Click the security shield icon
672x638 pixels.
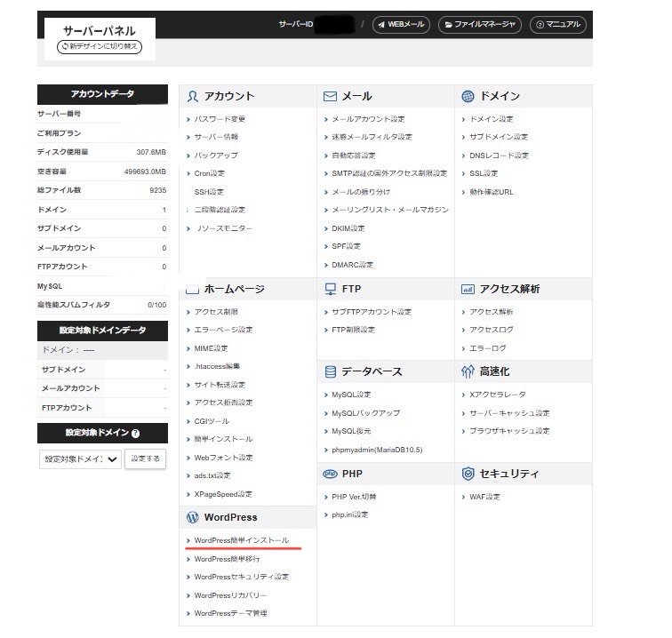point(468,474)
